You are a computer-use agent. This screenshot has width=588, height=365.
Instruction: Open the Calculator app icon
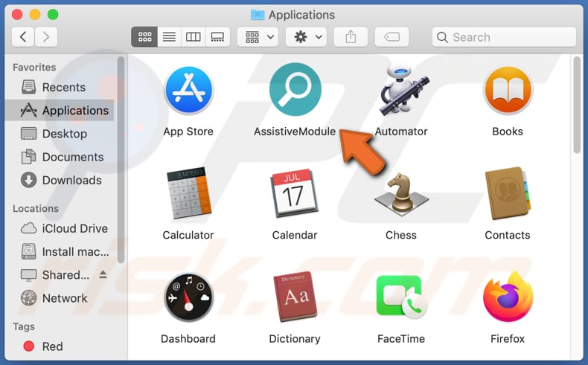188,193
